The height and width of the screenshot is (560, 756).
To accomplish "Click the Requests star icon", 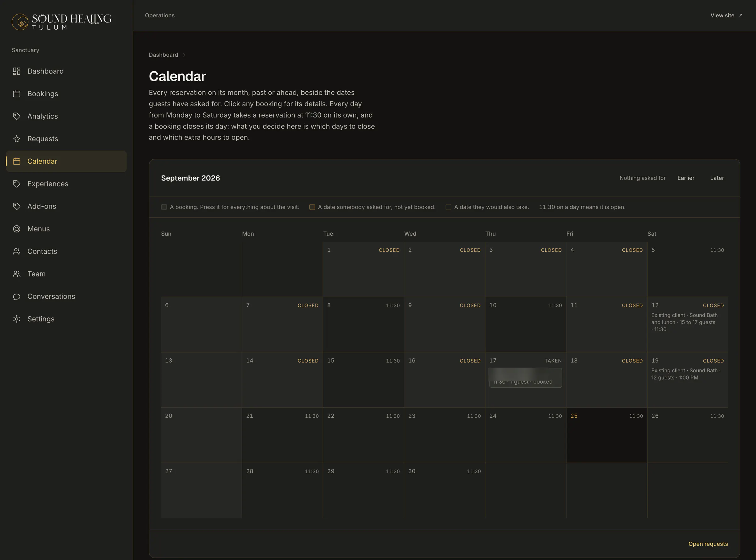I will (17, 139).
